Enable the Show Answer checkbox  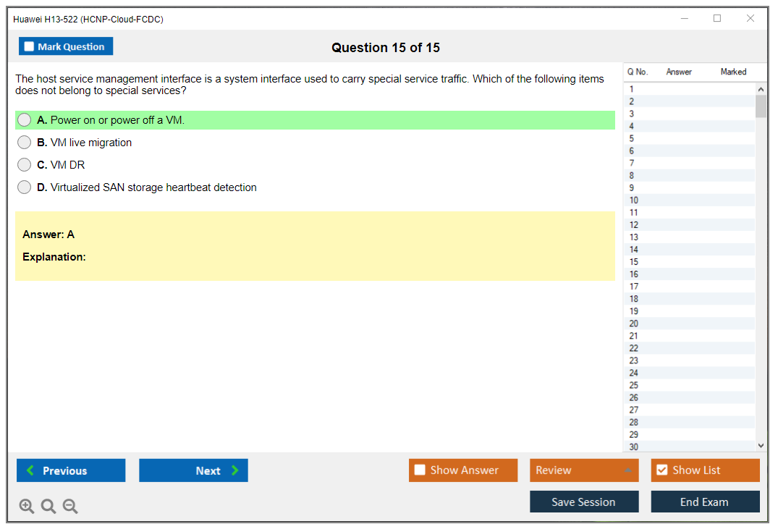[x=420, y=470]
